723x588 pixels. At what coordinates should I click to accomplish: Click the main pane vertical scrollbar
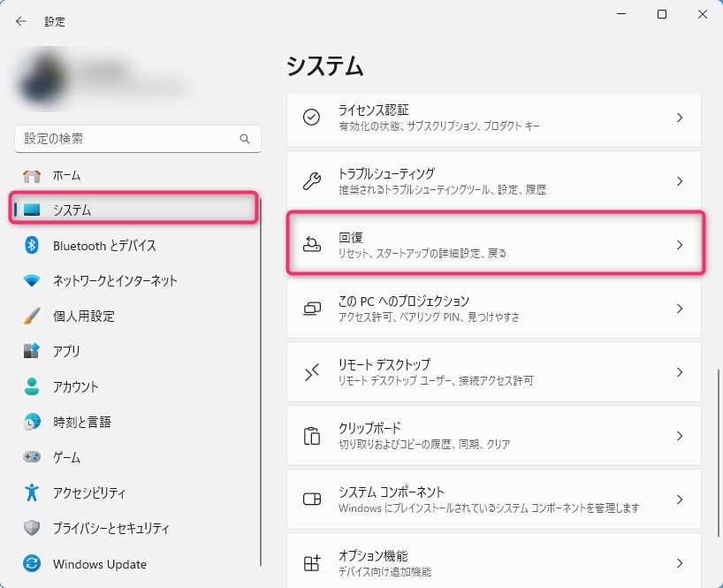(719, 442)
